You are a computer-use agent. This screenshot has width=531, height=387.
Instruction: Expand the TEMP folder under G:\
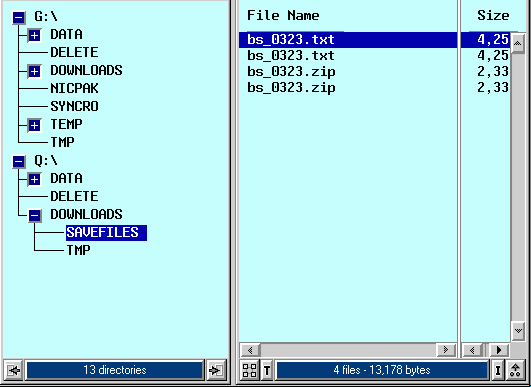[35, 125]
